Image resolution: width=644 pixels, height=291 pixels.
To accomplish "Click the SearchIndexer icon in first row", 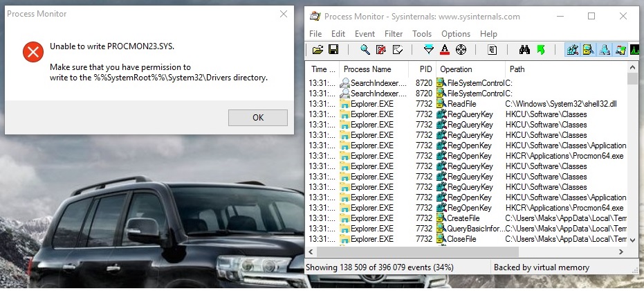I will point(344,82).
